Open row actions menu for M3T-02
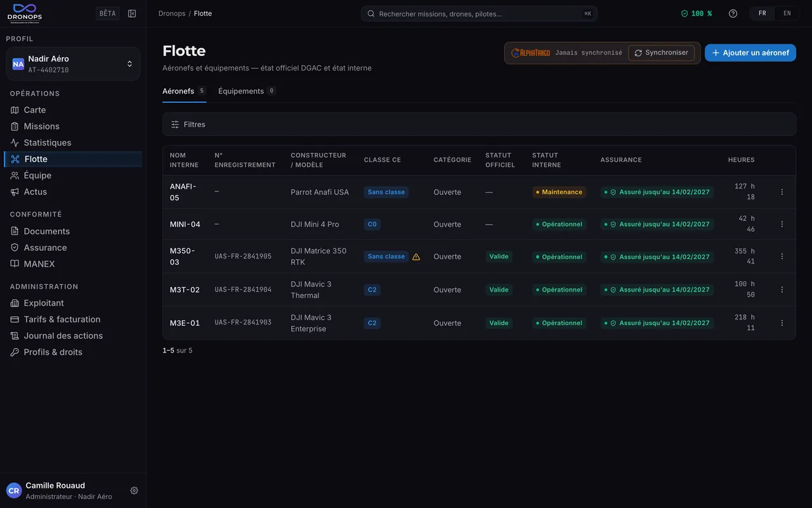The width and height of the screenshot is (812, 508). pos(782,290)
